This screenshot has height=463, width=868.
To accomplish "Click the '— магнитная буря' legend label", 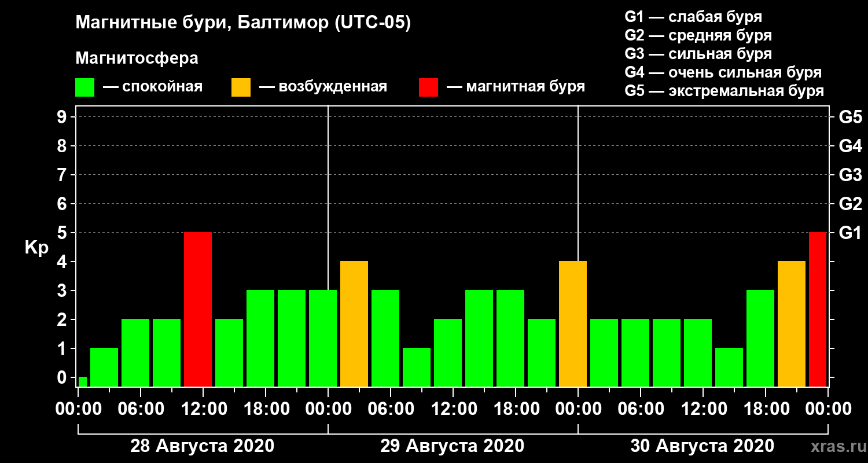I will (x=516, y=87).
